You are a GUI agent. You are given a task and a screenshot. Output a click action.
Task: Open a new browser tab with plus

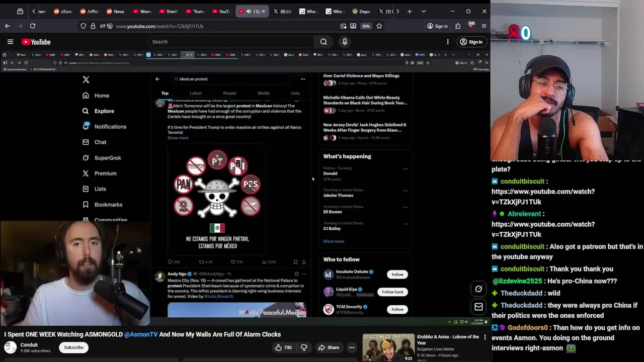[x=410, y=11]
